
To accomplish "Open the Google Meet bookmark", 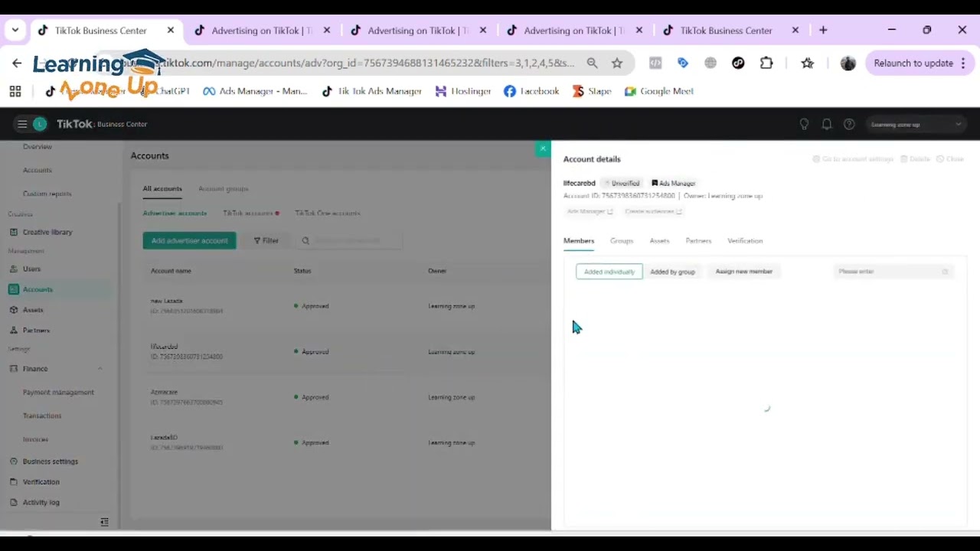I will tap(658, 91).
